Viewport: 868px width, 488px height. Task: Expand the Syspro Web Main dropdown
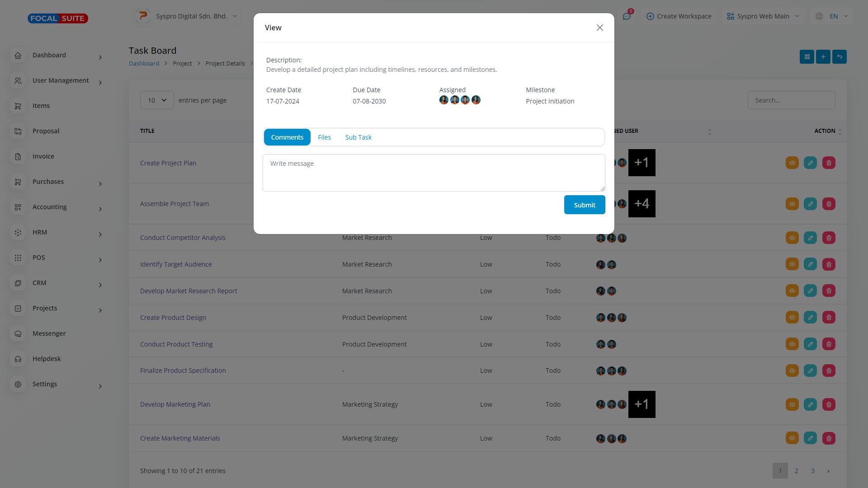pos(763,16)
